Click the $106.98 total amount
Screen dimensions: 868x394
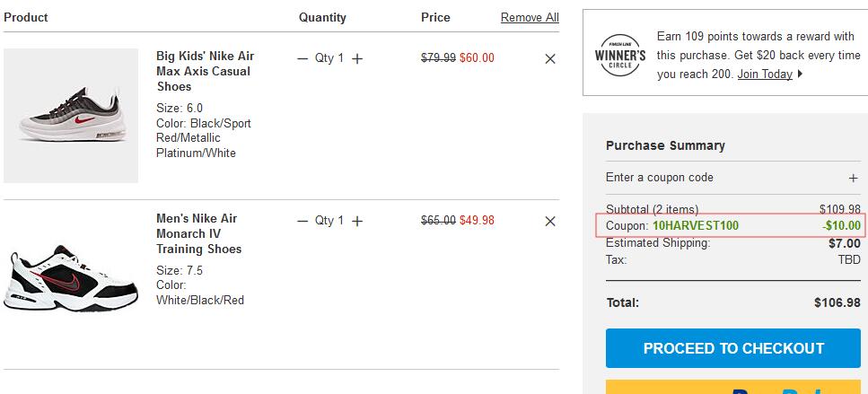click(837, 302)
